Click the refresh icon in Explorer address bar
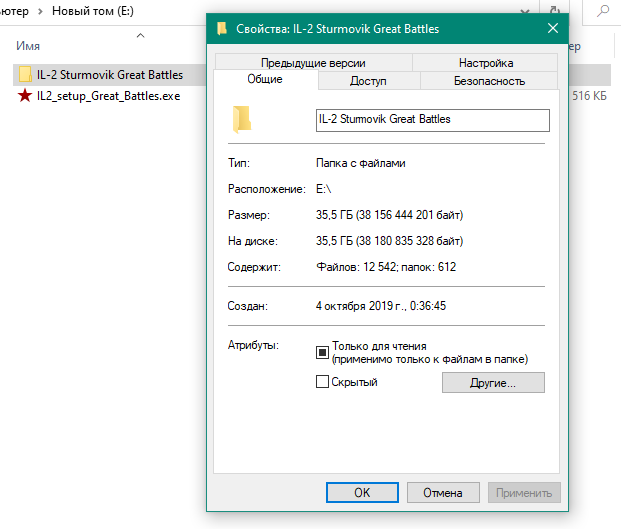621x529 pixels. [555, 10]
